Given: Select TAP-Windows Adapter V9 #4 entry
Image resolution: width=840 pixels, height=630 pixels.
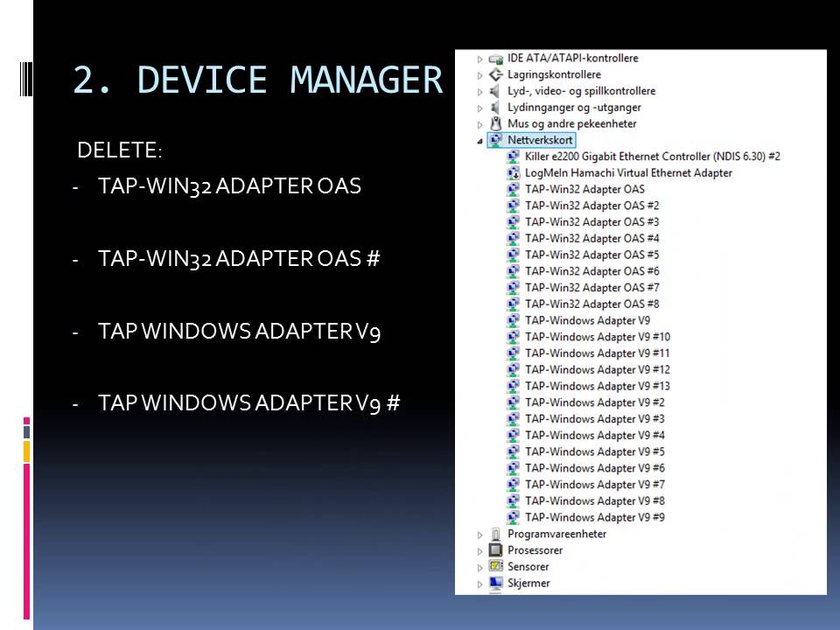Looking at the screenshot, I should 595,436.
